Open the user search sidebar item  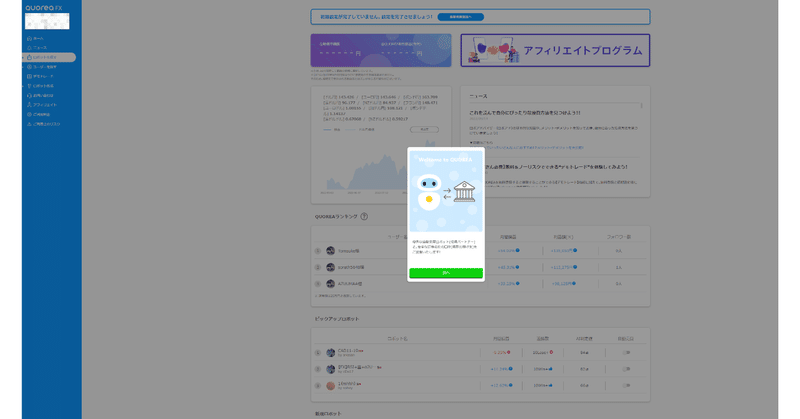coord(41,67)
